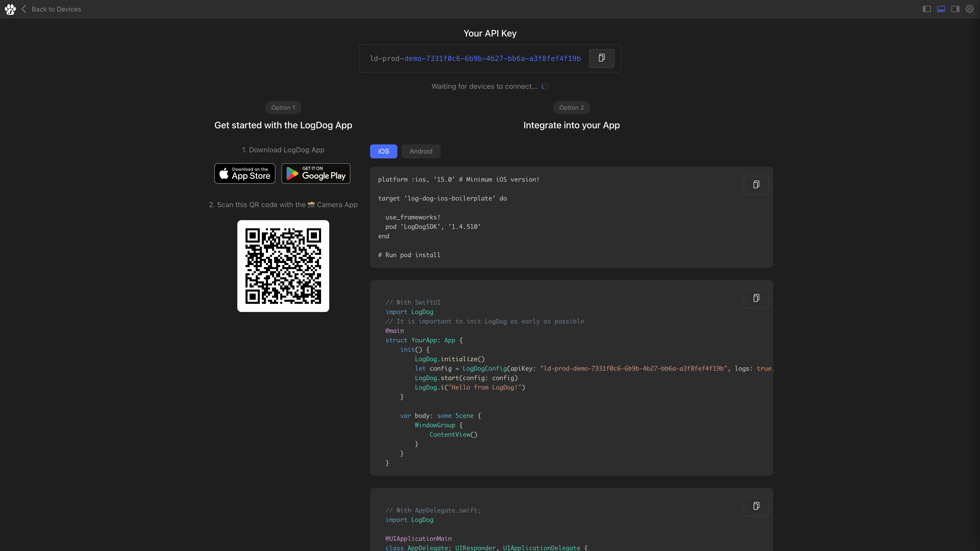This screenshot has width=980, height=551.
Task: Copy the Podfile code snippet
Action: click(756, 185)
